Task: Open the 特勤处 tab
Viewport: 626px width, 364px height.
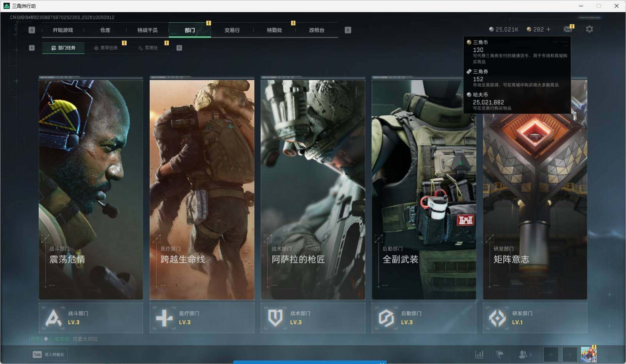Action: (274, 30)
